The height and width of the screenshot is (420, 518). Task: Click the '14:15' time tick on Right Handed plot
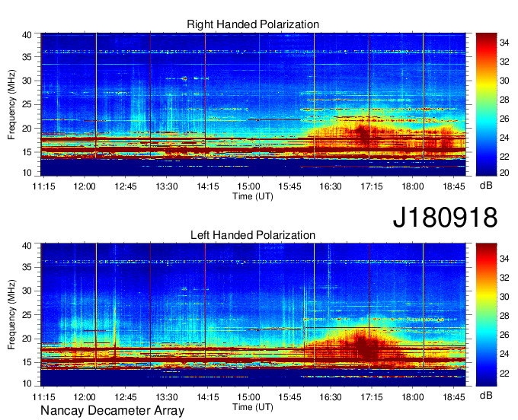pyautogui.click(x=208, y=186)
